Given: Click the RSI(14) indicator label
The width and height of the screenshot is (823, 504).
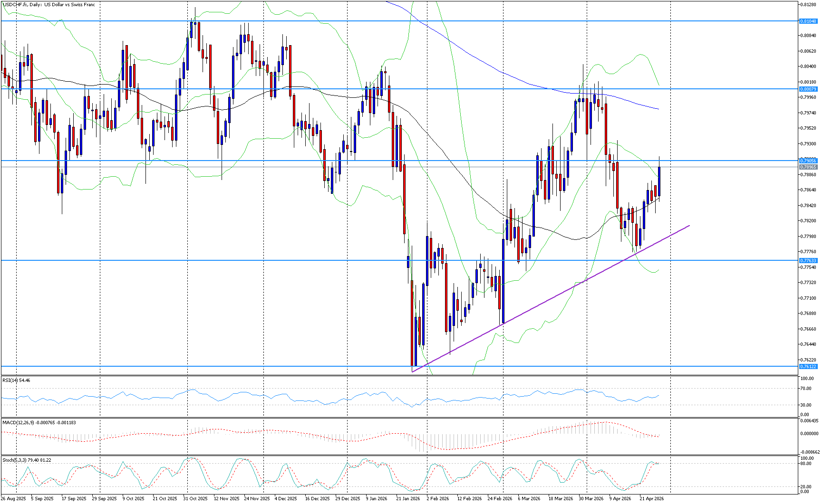Looking at the screenshot, I should click(x=16, y=380).
